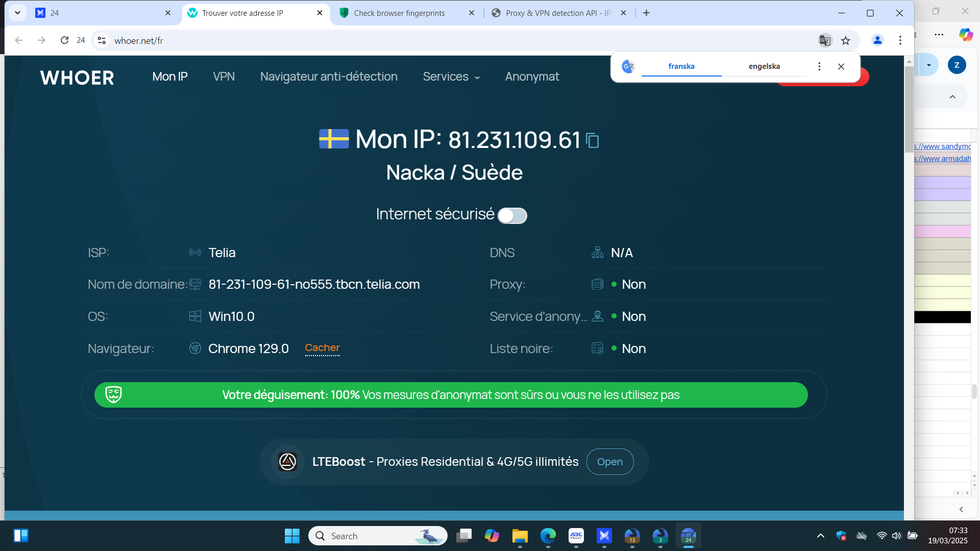The height and width of the screenshot is (551, 980).
Task: Click the WHOER logo
Action: (x=77, y=78)
